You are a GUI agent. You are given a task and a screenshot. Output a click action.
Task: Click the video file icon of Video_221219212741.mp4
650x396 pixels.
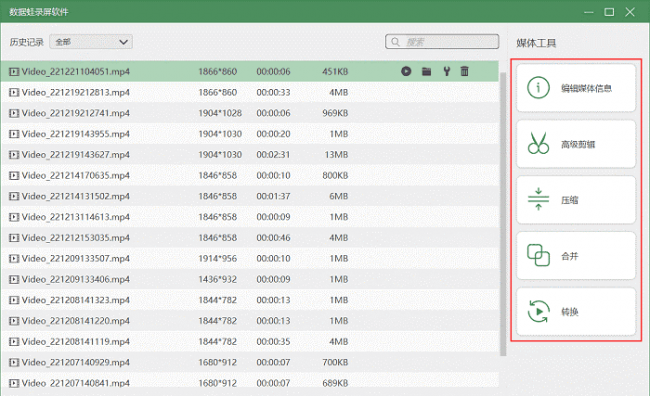tap(14, 113)
